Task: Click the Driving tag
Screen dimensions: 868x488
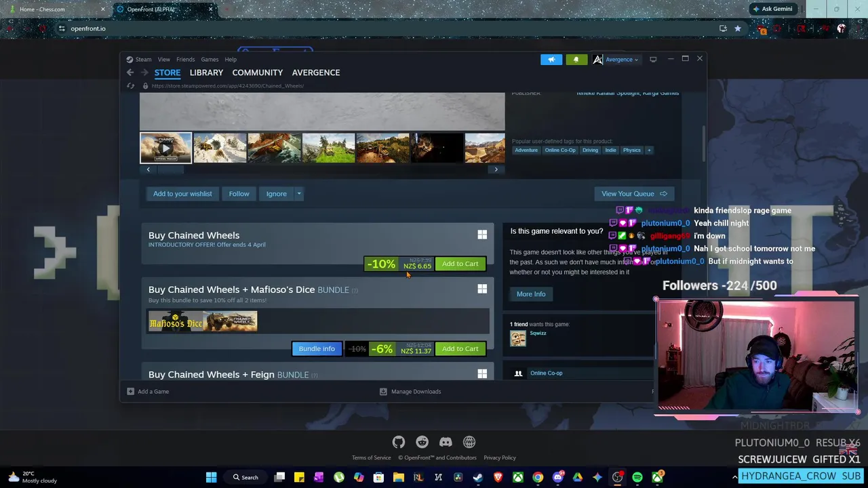Action: pyautogui.click(x=590, y=150)
